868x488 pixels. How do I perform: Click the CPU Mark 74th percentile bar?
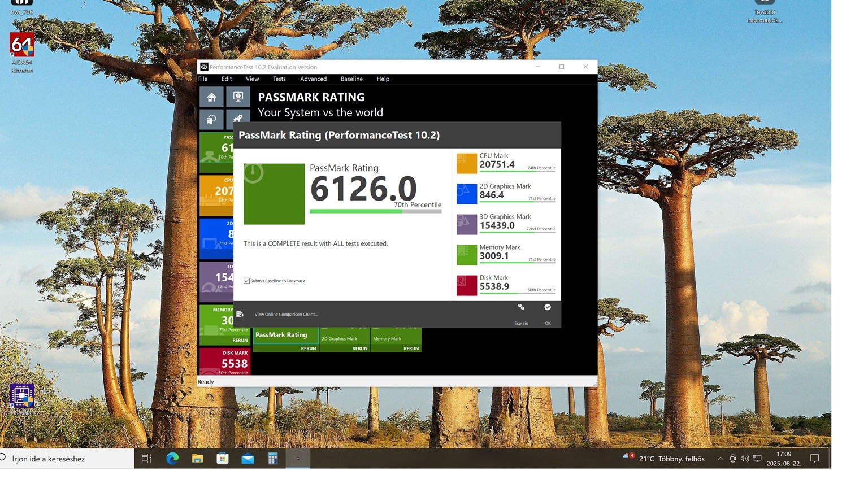[x=518, y=171]
